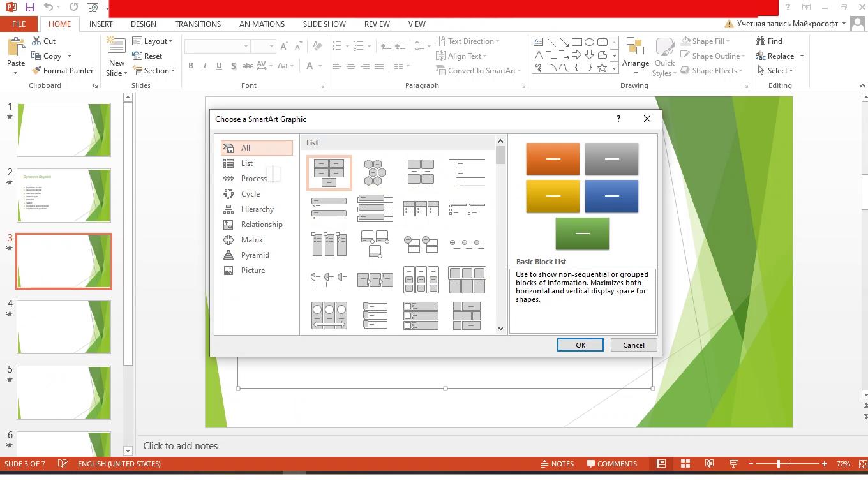The image size is (868, 490).
Task: Click the SmartArt dialog help question mark
Action: [x=618, y=119]
